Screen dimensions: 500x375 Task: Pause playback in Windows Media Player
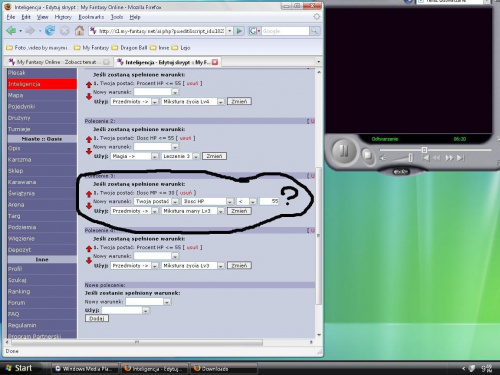tap(344, 151)
